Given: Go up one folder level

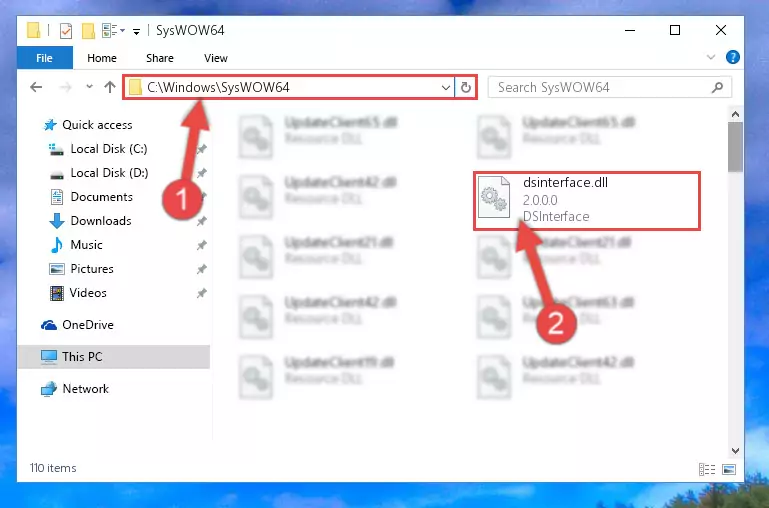Looking at the screenshot, I should tap(110, 87).
